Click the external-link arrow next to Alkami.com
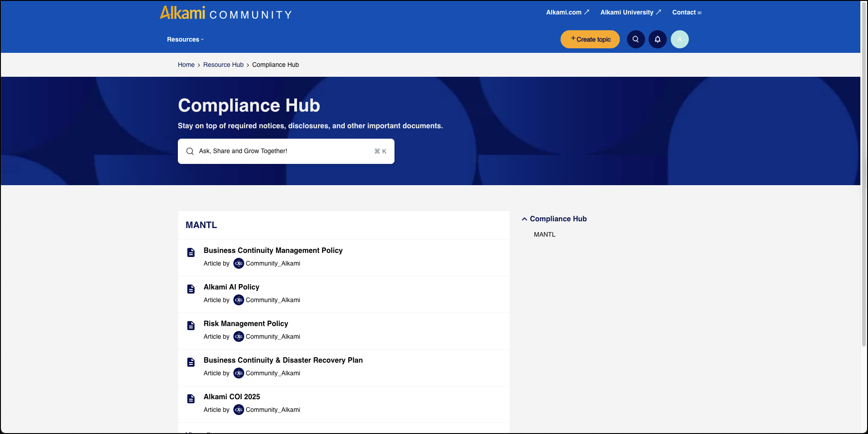 point(586,12)
